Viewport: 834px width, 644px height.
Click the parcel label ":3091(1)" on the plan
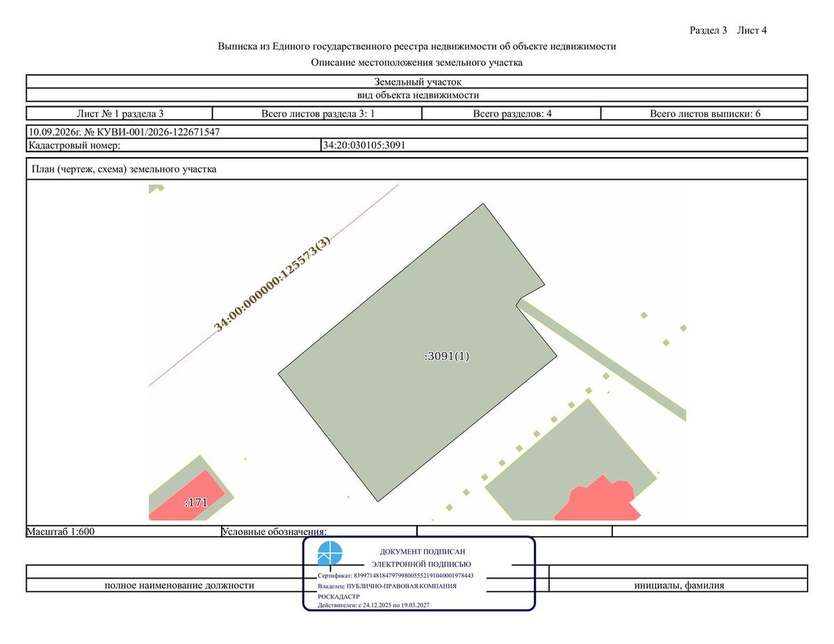(x=447, y=356)
